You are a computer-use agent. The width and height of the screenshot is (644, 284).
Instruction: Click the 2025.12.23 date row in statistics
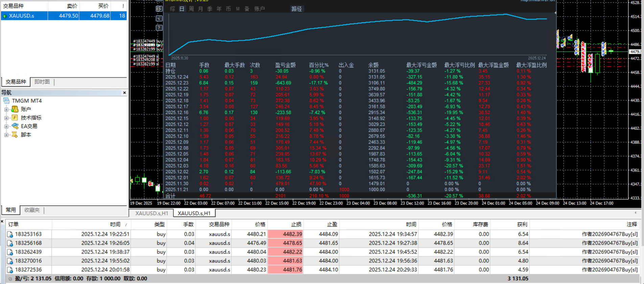click(x=177, y=83)
